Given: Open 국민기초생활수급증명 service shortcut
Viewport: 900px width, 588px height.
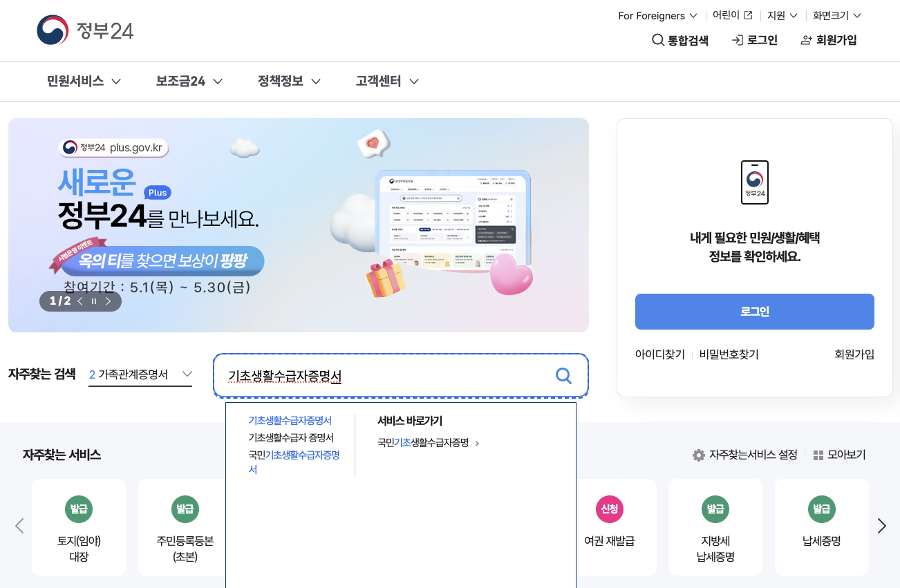Looking at the screenshot, I should [428, 443].
